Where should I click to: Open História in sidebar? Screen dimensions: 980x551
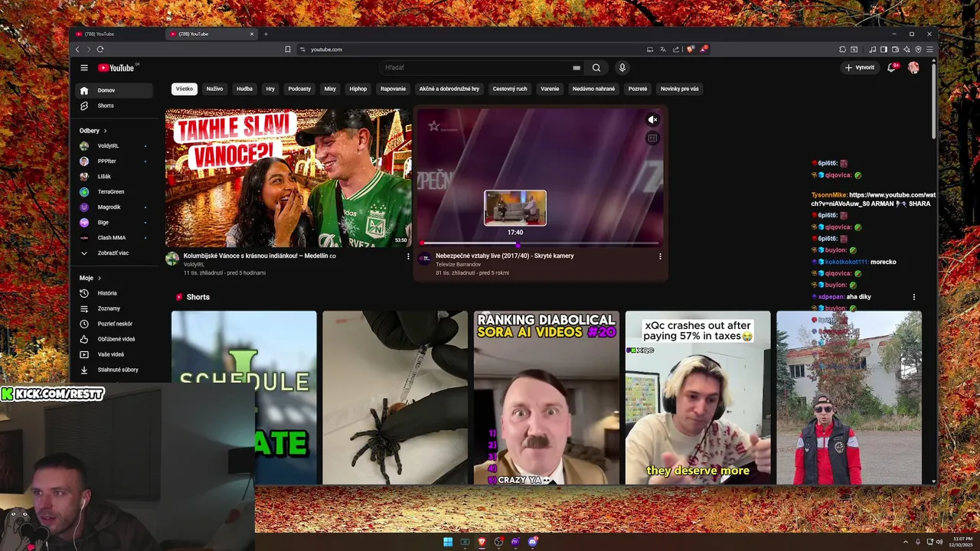tap(113, 293)
